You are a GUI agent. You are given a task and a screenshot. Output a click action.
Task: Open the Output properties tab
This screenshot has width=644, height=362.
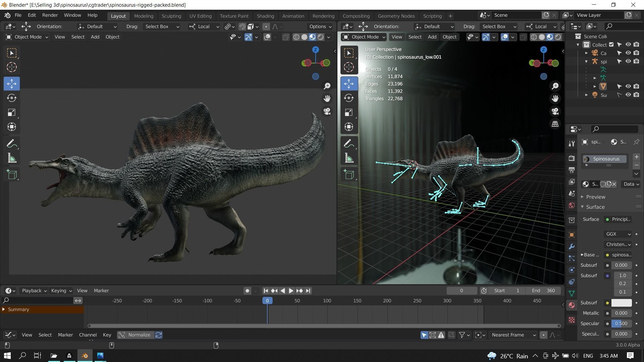click(572, 170)
